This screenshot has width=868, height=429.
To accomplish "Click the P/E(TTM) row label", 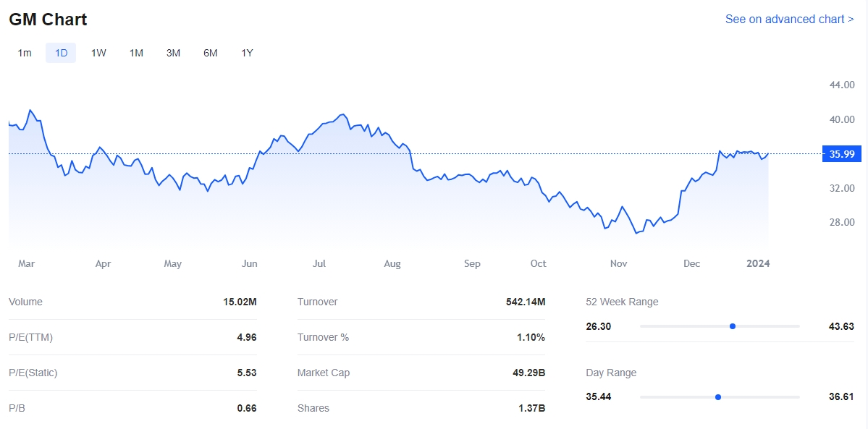I will point(30,337).
